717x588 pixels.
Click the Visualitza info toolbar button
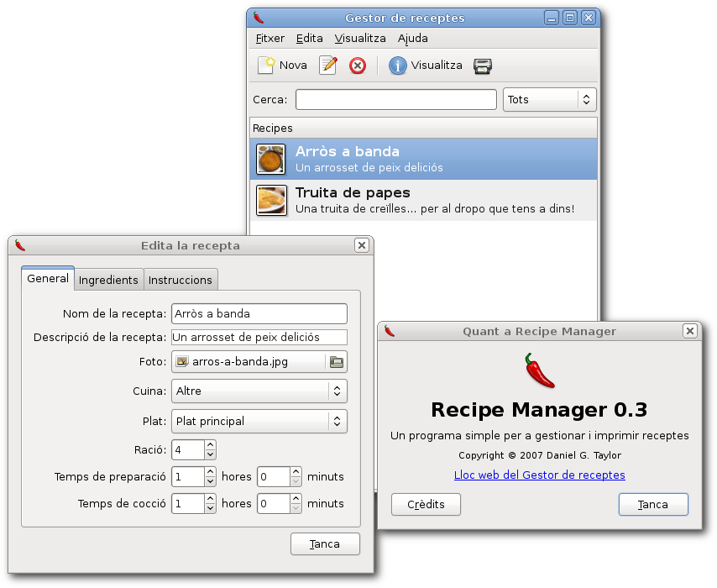[426, 66]
